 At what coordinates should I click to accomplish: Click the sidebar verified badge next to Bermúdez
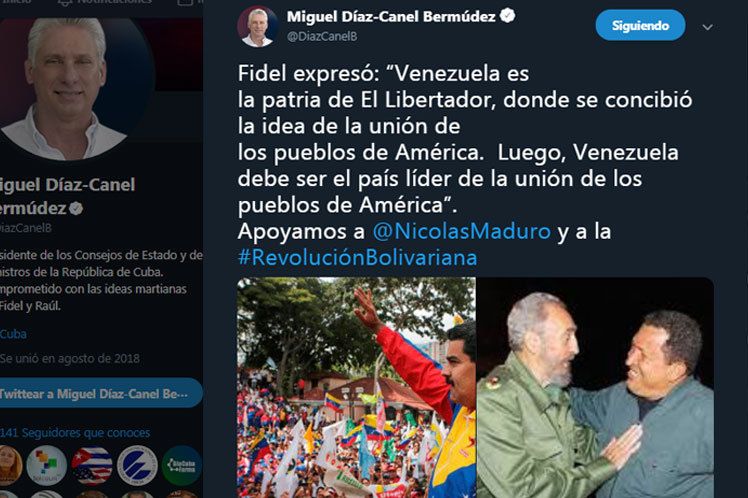76,208
